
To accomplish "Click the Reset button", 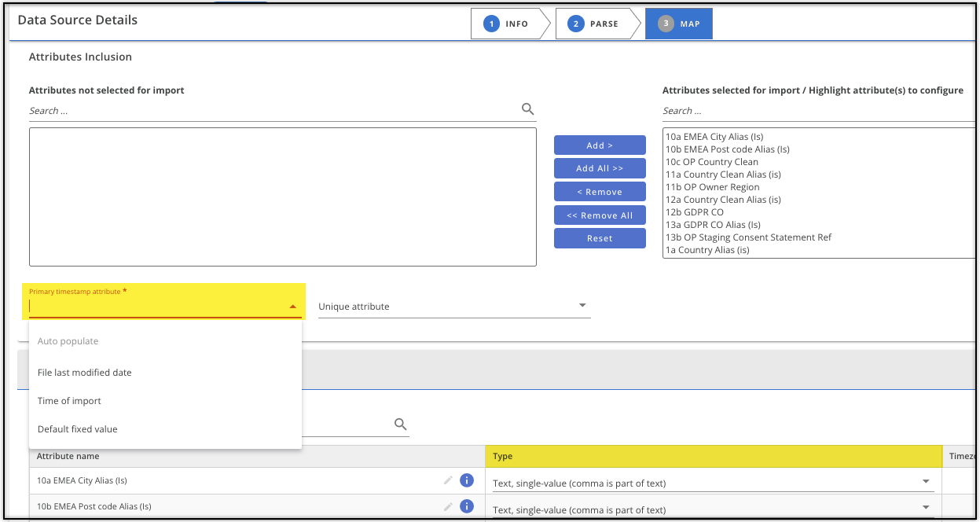I will click(x=600, y=238).
